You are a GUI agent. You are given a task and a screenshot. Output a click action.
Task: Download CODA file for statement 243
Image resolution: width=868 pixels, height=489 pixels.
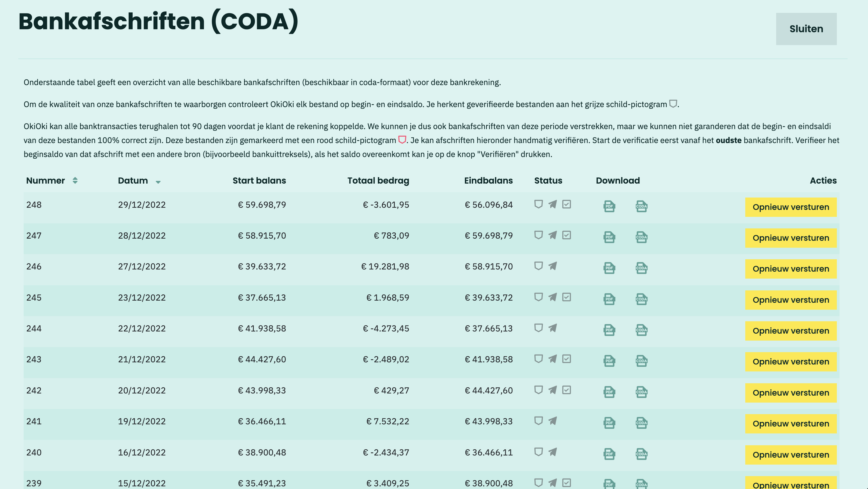point(641,361)
